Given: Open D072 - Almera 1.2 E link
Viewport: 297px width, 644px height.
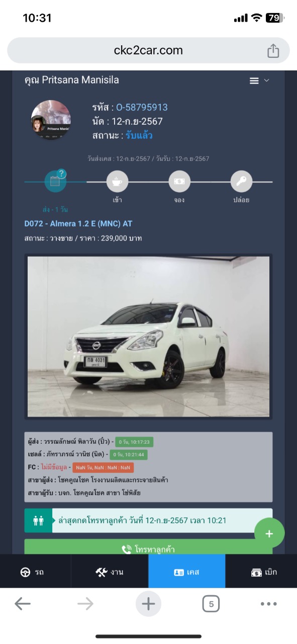Looking at the screenshot, I should [x=78, y=223].
